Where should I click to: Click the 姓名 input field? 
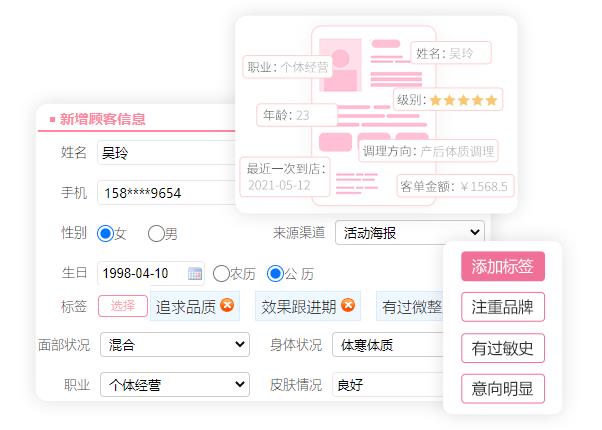pyautogui.click(x=165, y=153)
